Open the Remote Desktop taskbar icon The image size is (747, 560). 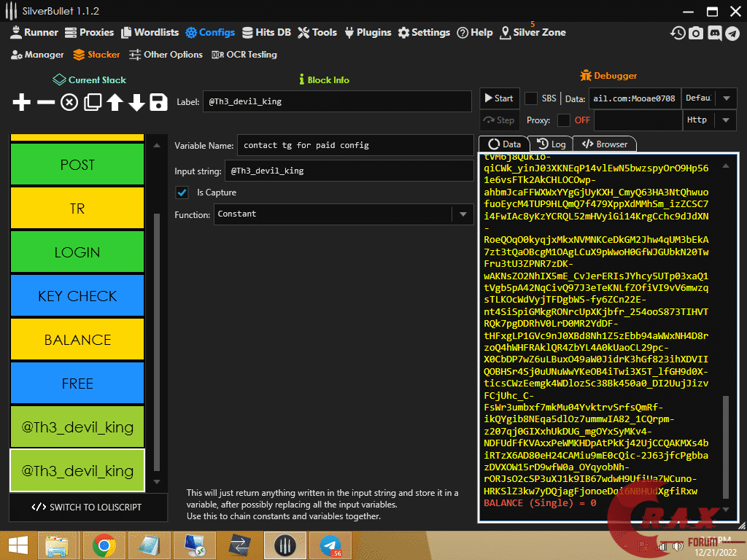point(195,545)
